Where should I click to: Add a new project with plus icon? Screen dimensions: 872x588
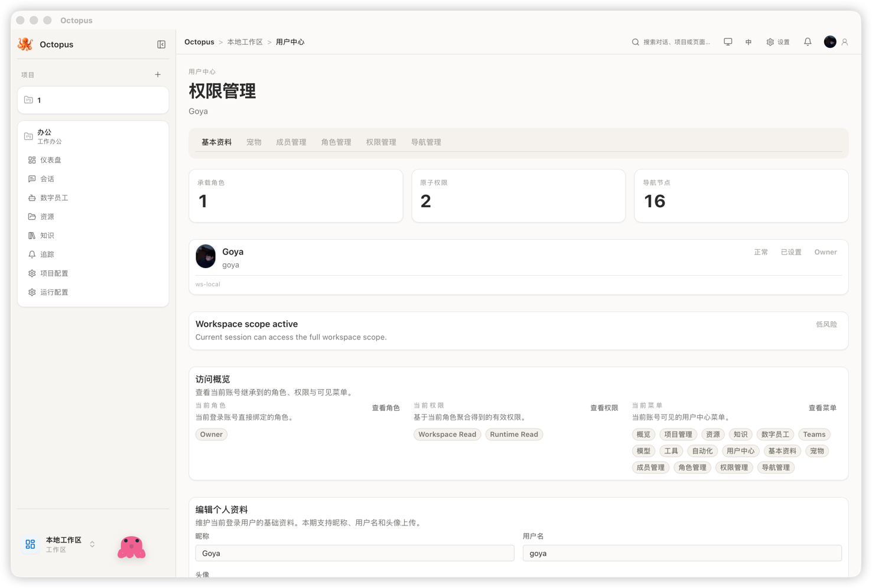click(158, 75)
